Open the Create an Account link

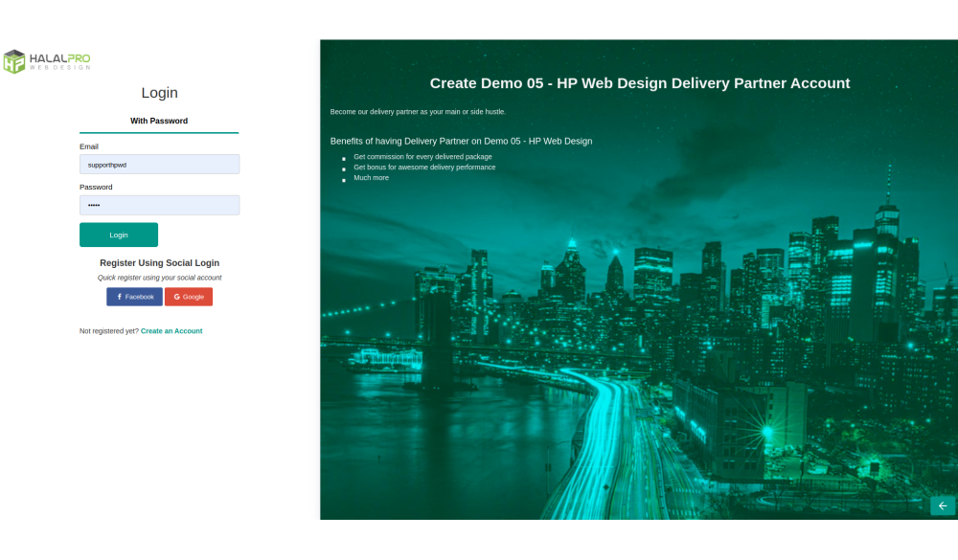(171, 331)
